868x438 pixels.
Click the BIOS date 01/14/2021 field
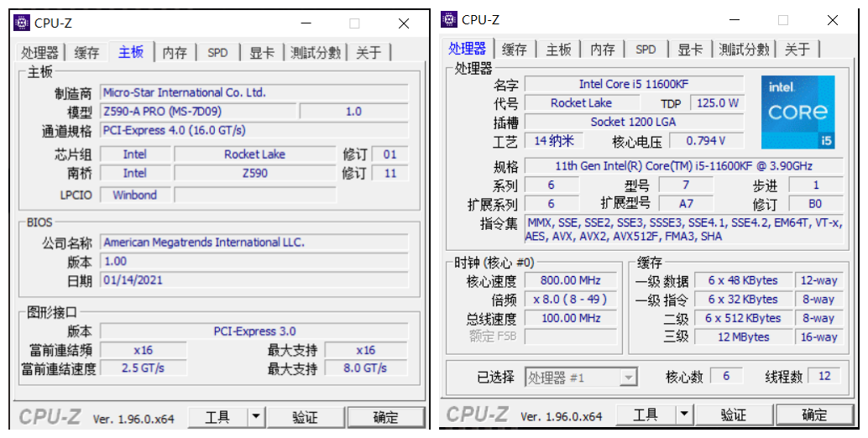pyautogui.click(x=254, y=280)
